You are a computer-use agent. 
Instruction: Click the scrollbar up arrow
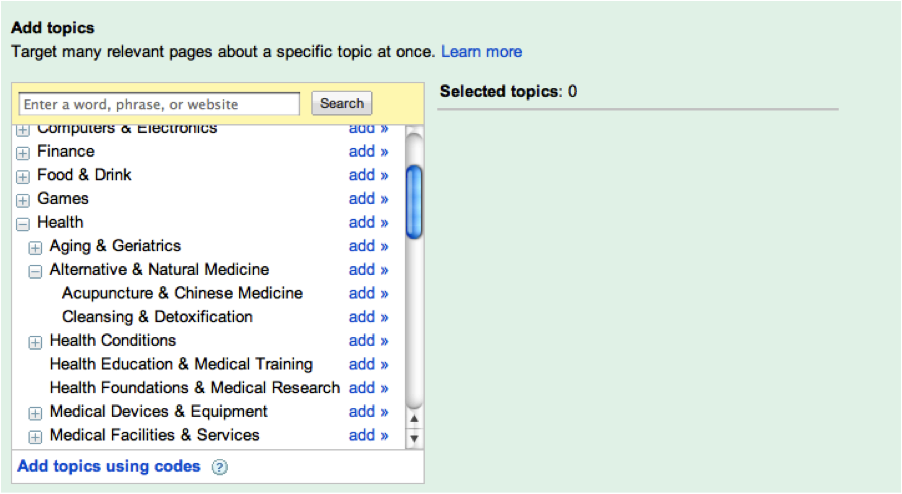pyautogui.click(x=414, y=419)
